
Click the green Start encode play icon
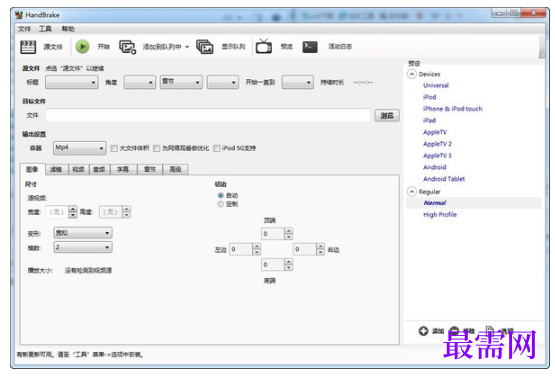(82, 47)
